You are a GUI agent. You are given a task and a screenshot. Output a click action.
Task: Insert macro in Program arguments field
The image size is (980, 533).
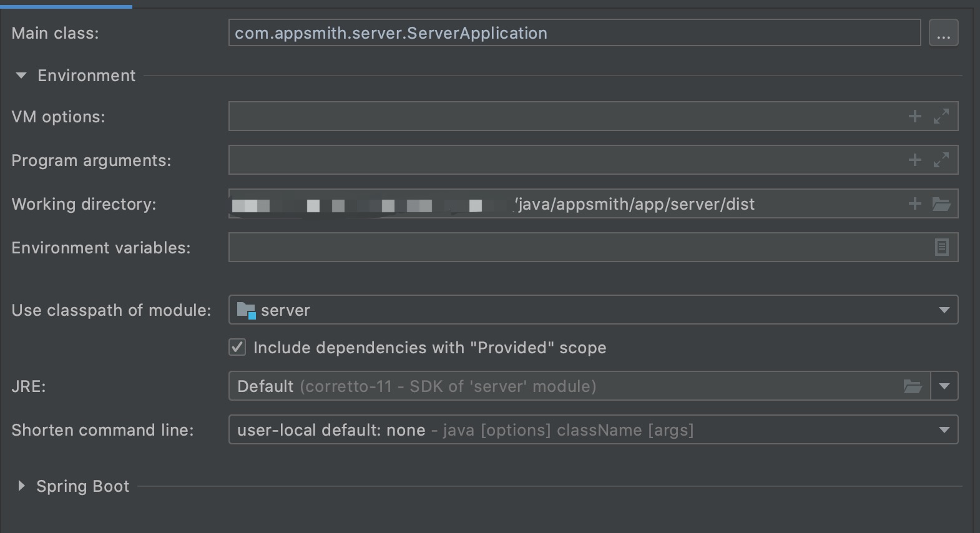(915, 160)
